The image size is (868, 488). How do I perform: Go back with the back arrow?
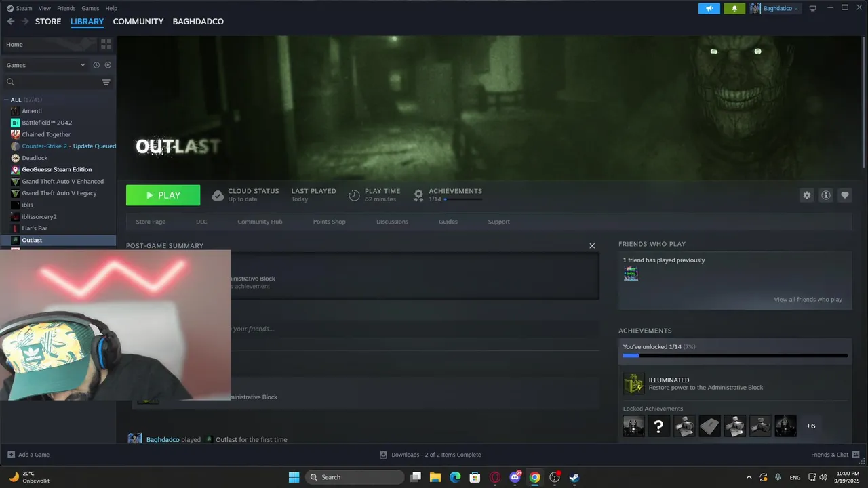click(x=10, y=22)
